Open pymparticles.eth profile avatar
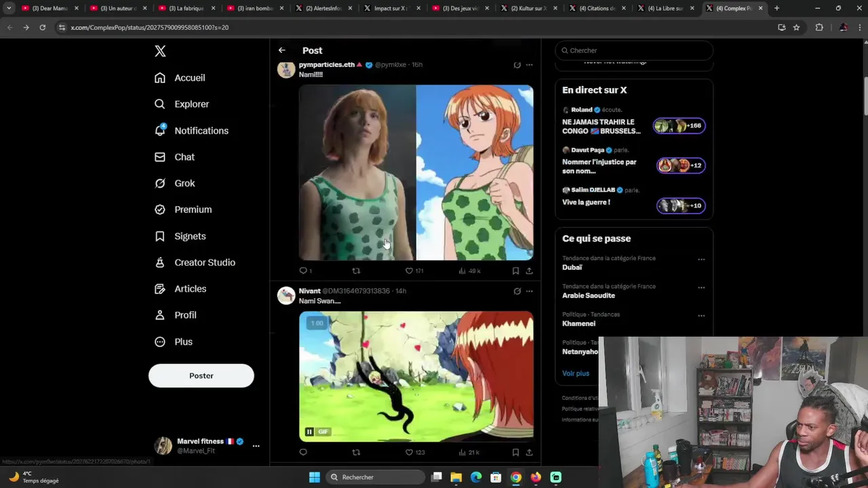The height and width of the screenshot is (488, 868). (286, 69)
